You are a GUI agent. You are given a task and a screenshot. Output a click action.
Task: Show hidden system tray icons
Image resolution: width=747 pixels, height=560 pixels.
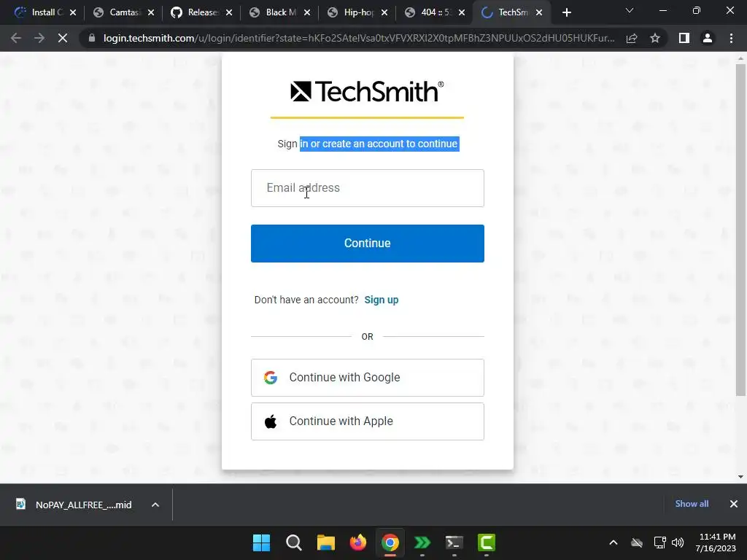pos(614,542)
